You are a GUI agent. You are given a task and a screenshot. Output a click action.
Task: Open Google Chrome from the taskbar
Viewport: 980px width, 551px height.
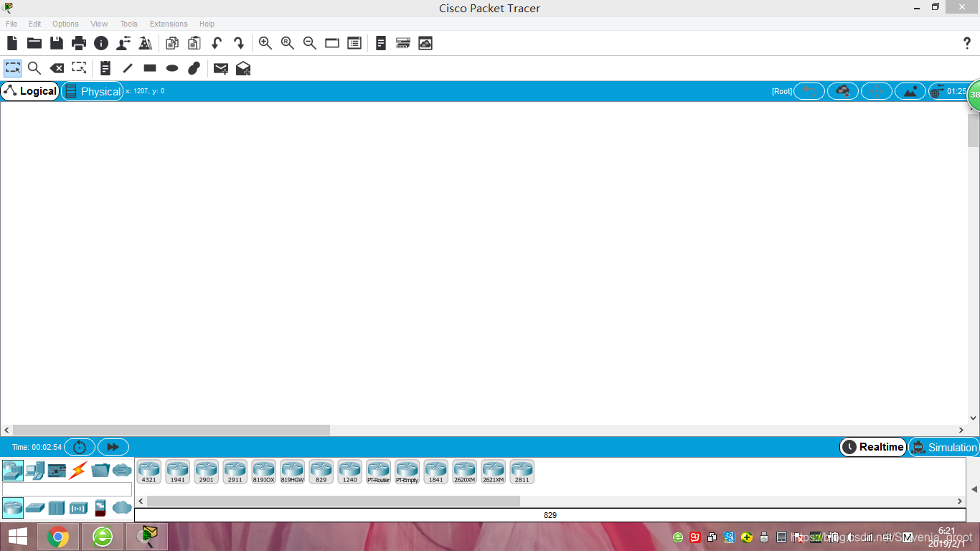[x=58, y=537]
